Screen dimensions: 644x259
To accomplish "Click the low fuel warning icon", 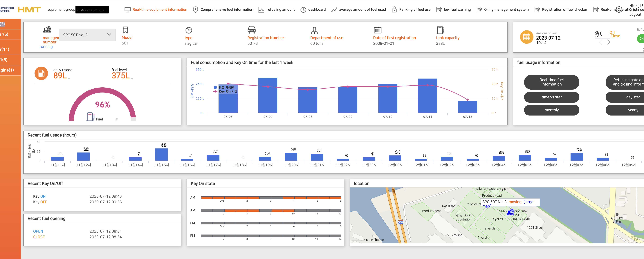I will (439, 10).
